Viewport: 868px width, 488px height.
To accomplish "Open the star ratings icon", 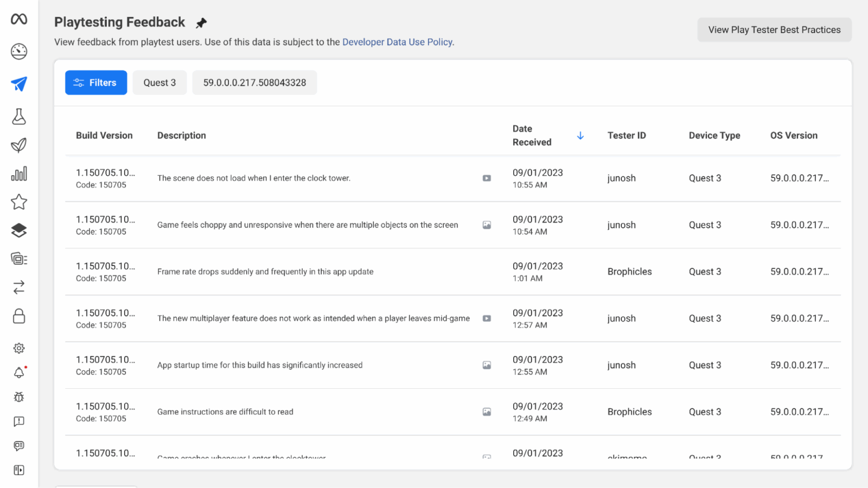I will tap(19, 202).
